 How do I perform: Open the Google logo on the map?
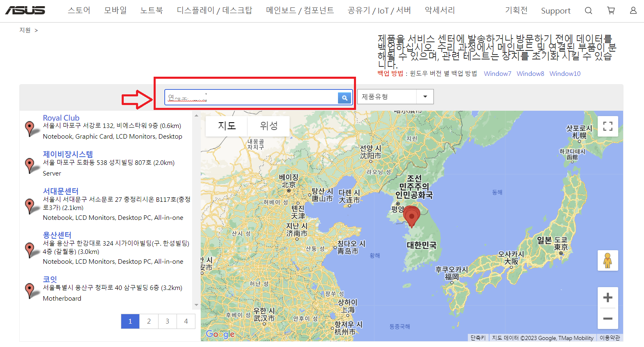tap(220, 334)
